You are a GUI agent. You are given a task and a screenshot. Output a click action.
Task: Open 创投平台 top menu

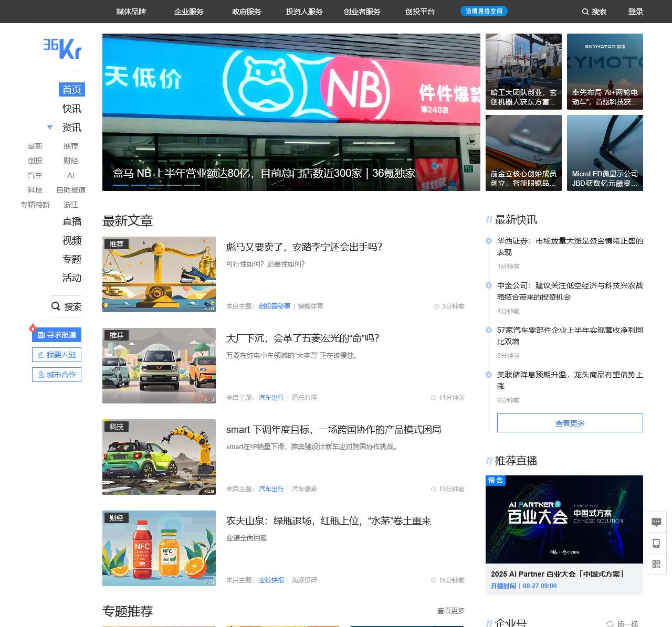click(x=420, y=12)
